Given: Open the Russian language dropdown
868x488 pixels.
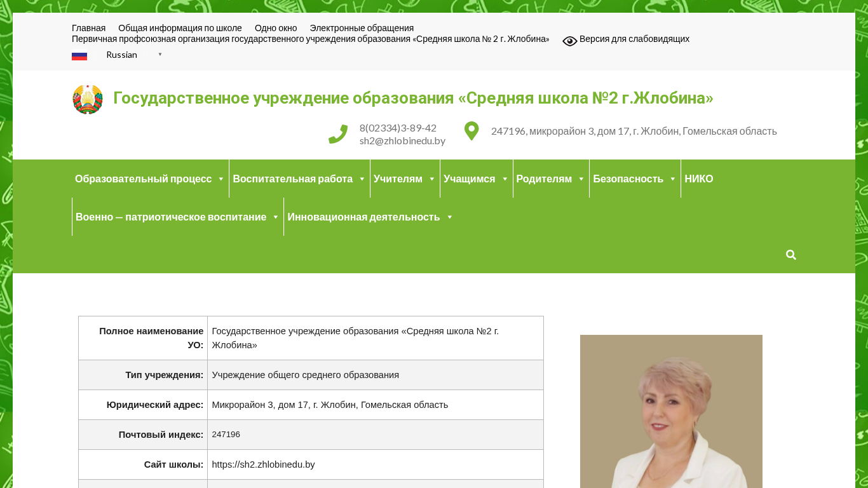Looking at the screenshot, I should pyautogui.click(x=133, y=55).
